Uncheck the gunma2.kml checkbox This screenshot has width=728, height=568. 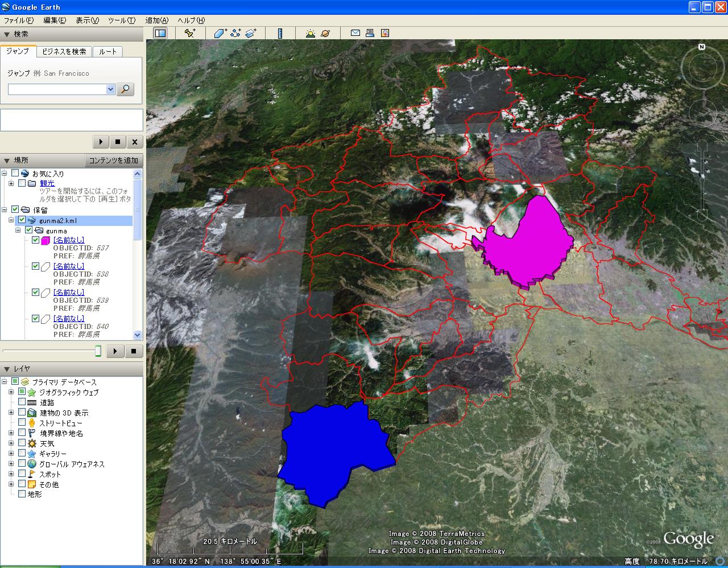click(x=22, y=220)
